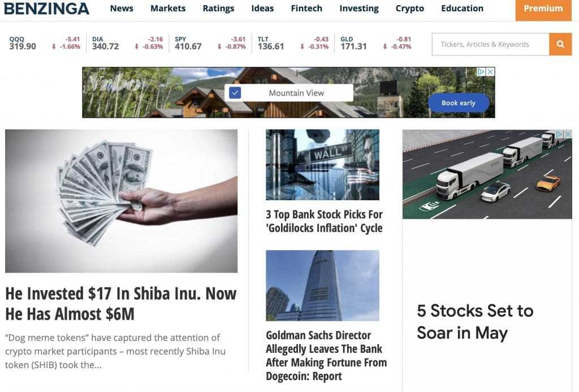The width and height of the screenshot is (579, 392).
Task: Toggle the Mountain View checkbox
Action: click(x=235, y=93)
